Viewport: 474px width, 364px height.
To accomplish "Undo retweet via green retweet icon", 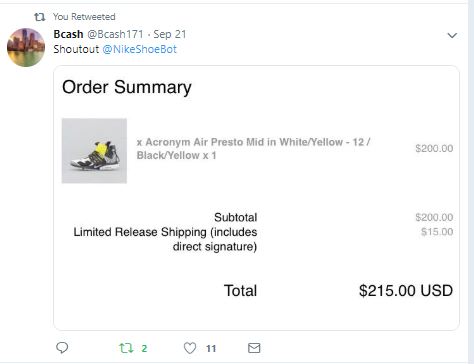I will pos(126,348).
